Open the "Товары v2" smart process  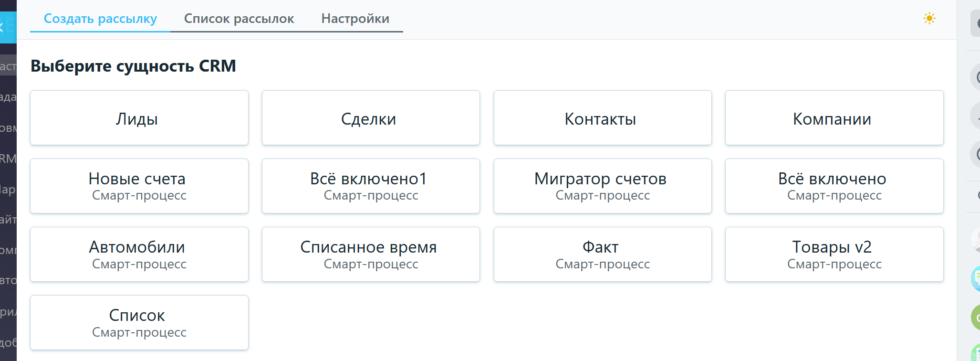834,255
